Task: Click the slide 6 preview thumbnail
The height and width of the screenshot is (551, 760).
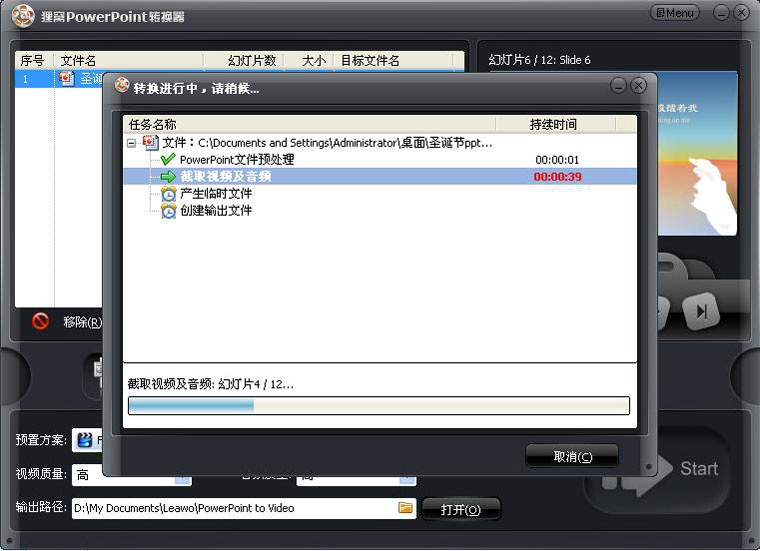Action: tap(697, 154)
